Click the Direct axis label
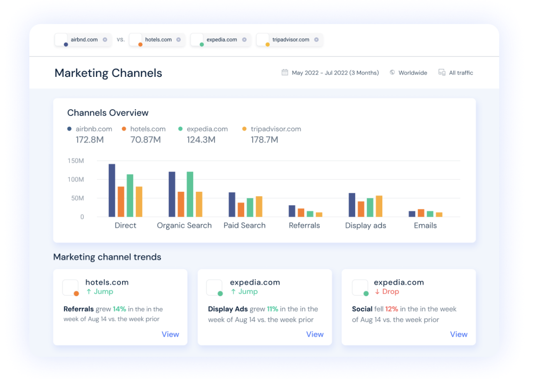536x392 pixels. [x=125, y=225]
